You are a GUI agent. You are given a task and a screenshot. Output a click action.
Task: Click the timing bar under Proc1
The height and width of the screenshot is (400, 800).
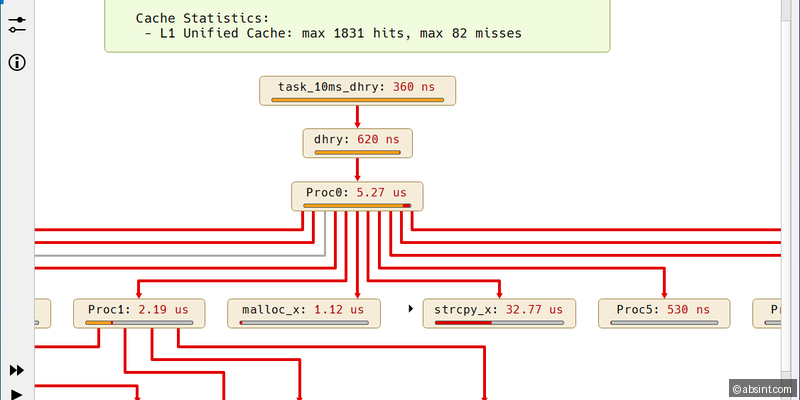click(x=139, y=323)
